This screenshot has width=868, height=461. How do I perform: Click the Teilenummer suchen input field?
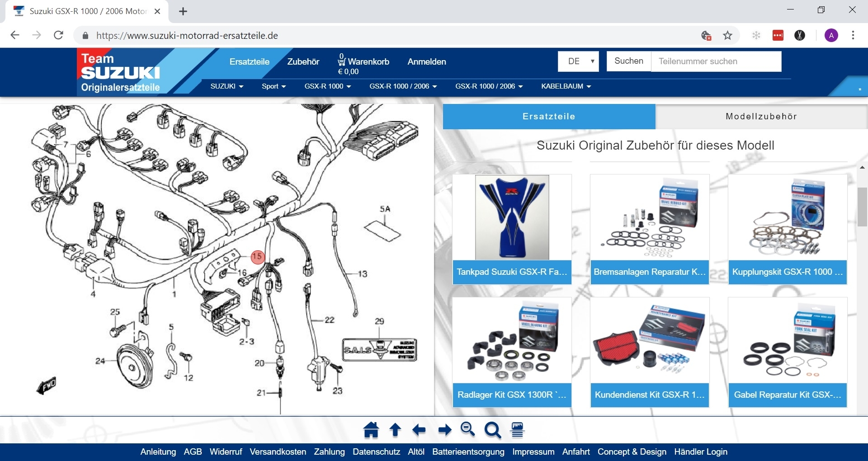[x=717, y=61]
